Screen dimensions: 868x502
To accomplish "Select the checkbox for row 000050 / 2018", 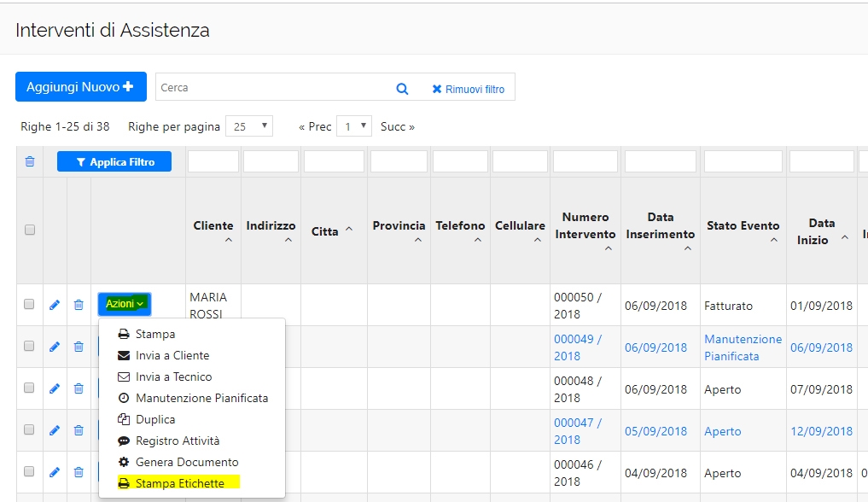I will click(x=29, y=304).
